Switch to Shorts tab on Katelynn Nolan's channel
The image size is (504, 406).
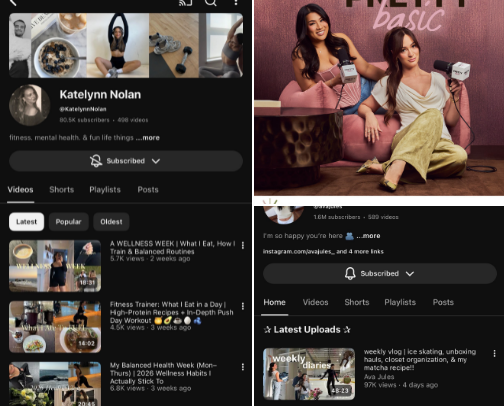62,190
